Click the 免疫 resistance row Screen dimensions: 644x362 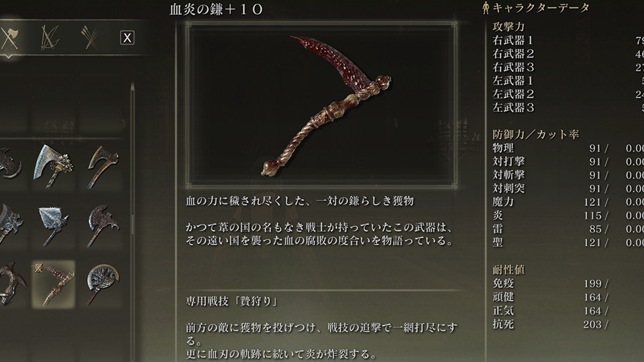[x=550, y=283]
